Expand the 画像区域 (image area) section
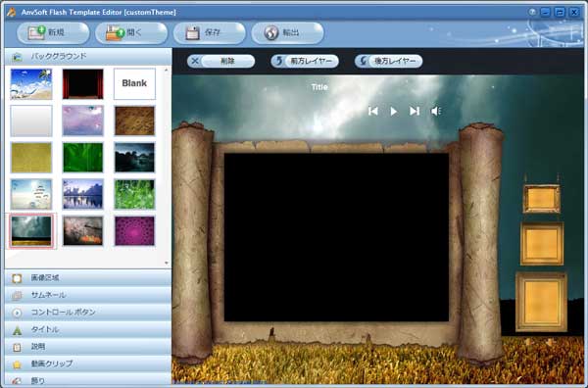The width and height of the screenshot is (588, 388). click(x=88, y=278)
